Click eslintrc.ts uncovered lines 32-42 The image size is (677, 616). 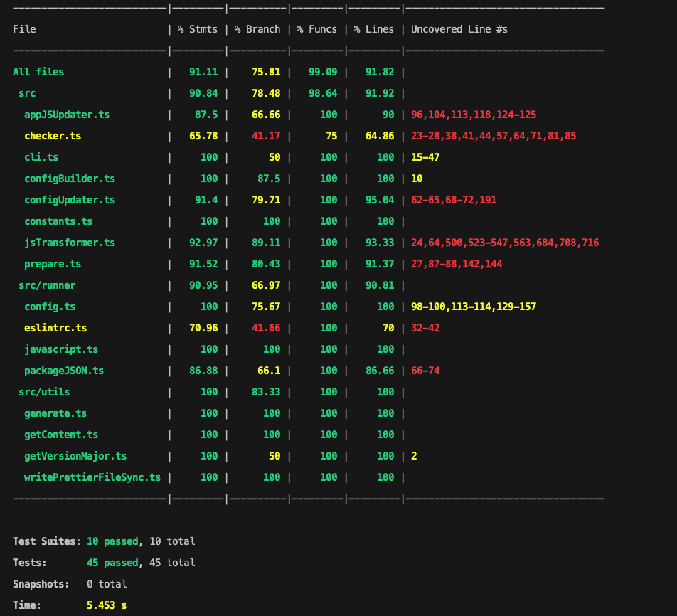click(425, 329)
